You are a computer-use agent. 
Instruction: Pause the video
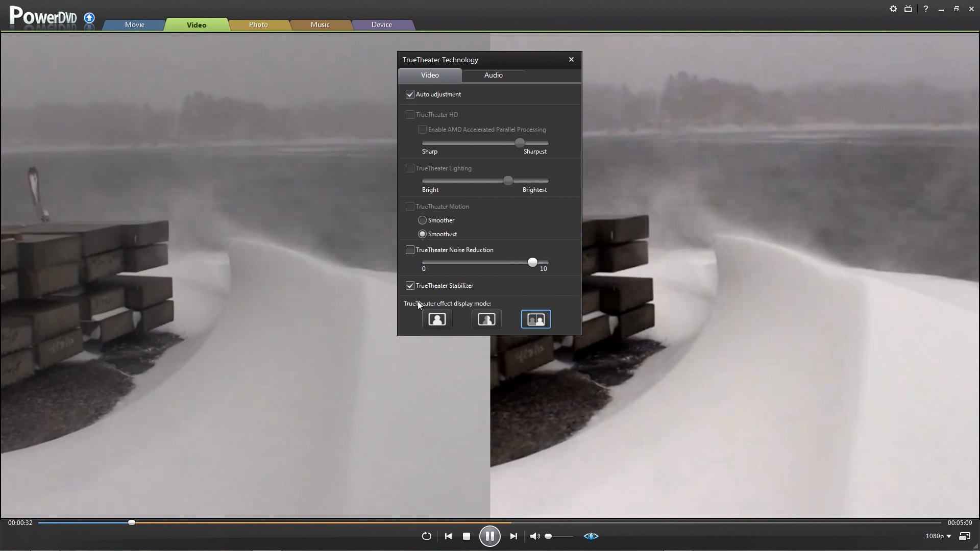pos(490,536)
